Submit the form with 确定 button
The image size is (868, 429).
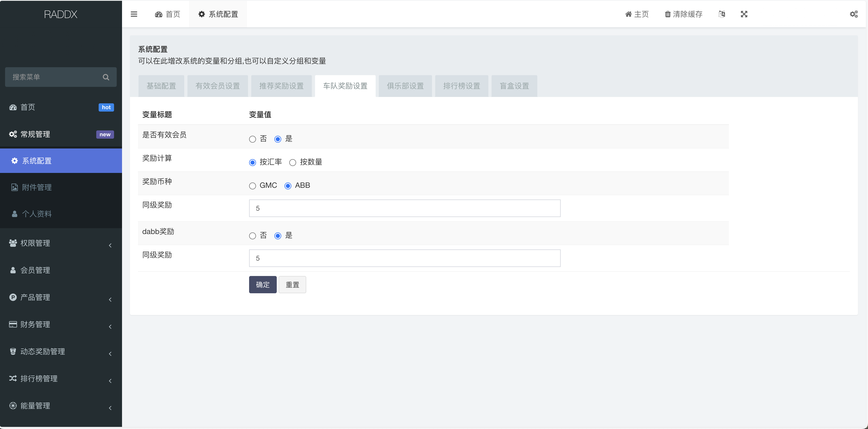click(262, 284)
